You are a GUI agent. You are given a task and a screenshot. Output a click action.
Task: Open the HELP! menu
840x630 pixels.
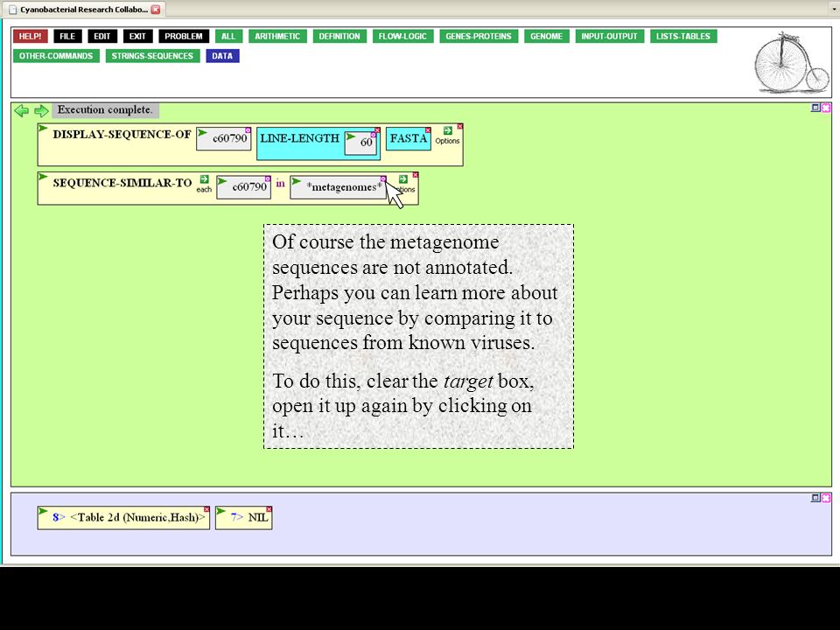31,37
